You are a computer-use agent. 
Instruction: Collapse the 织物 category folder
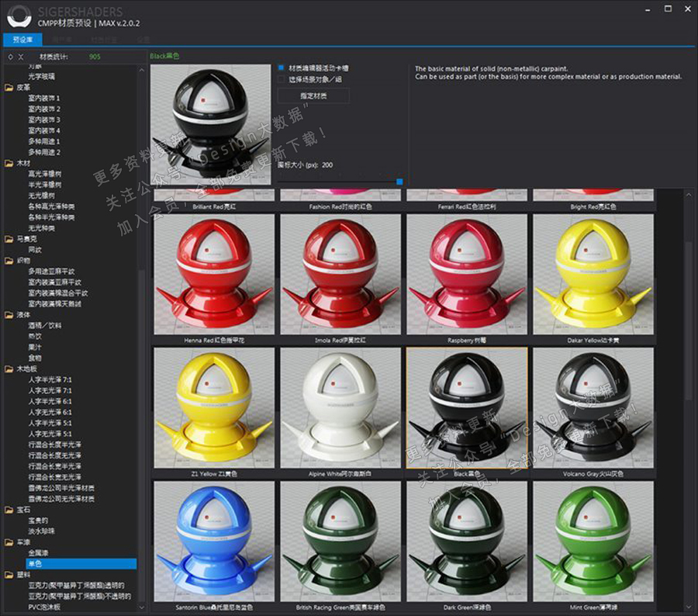[9, 261]
